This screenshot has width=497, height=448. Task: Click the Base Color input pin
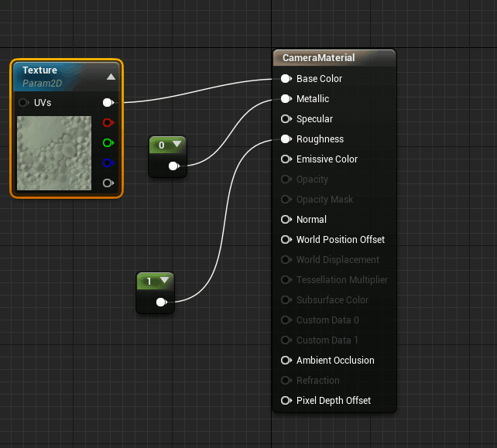tap(286, 79)
